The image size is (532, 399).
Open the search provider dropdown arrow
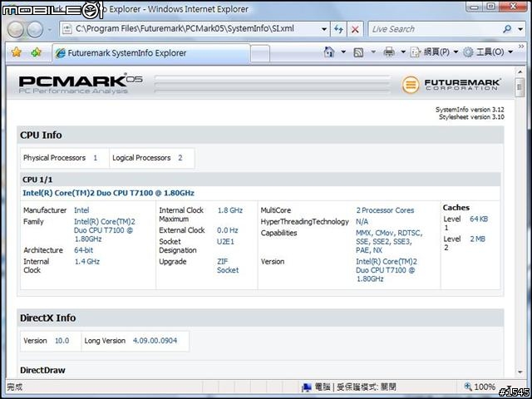(520, 29)
